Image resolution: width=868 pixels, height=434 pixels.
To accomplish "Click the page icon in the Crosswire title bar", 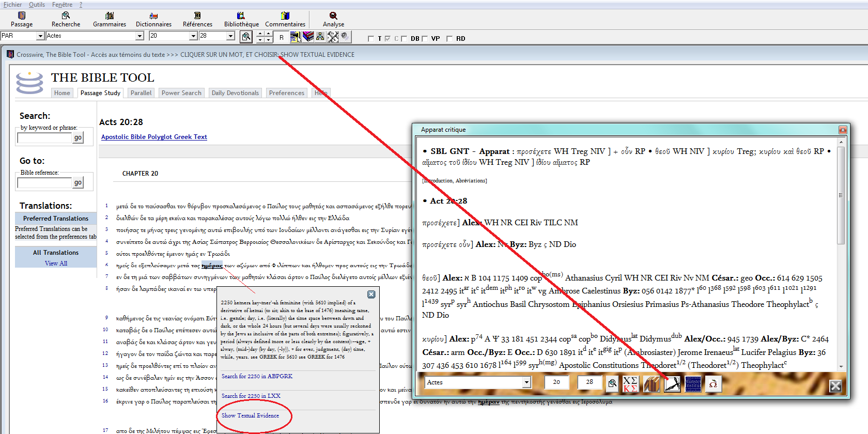I will pyautogui.click(x=10, y=54).
